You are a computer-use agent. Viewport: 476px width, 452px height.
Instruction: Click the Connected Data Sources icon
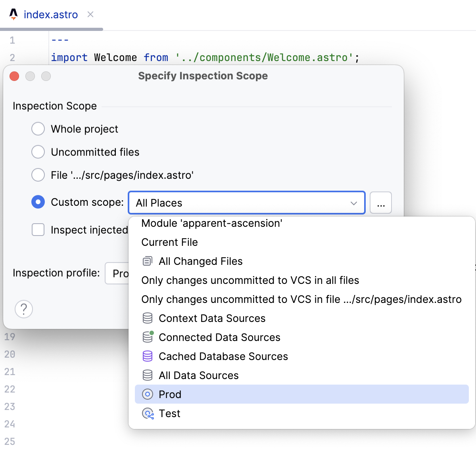pyautogui.click(x=148, y=337)
